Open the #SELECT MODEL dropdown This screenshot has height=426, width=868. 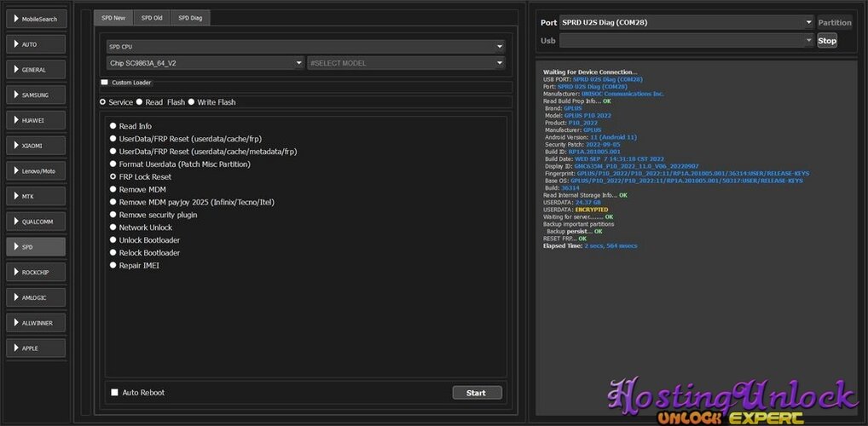click(407, 63)
